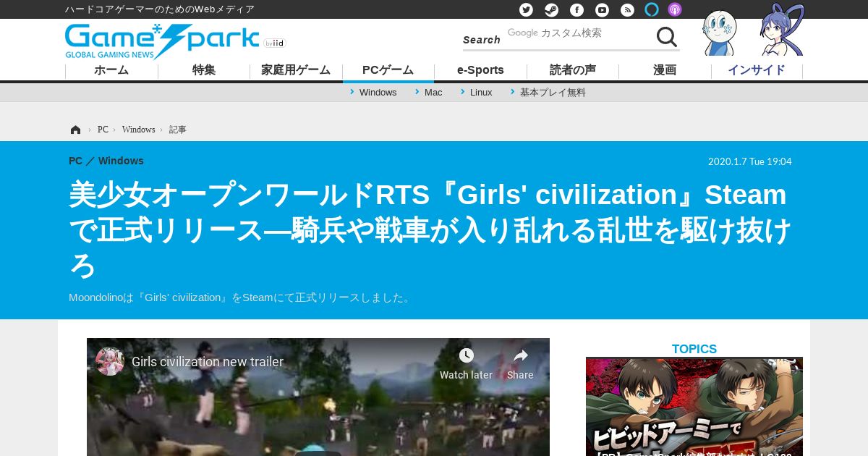This screenshot has width=868, height=456.
Task: Click the article date 2020.1.7 Tue 19:04
Action: 749,161
